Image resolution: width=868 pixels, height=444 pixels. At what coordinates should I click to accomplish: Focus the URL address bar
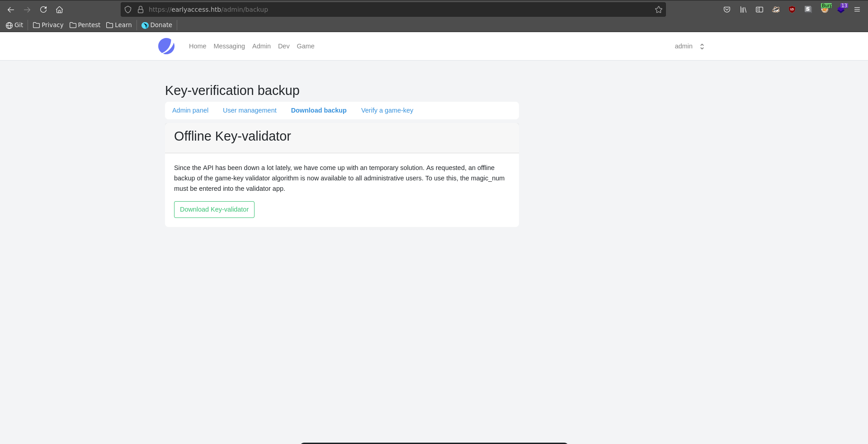pos(398,9)
